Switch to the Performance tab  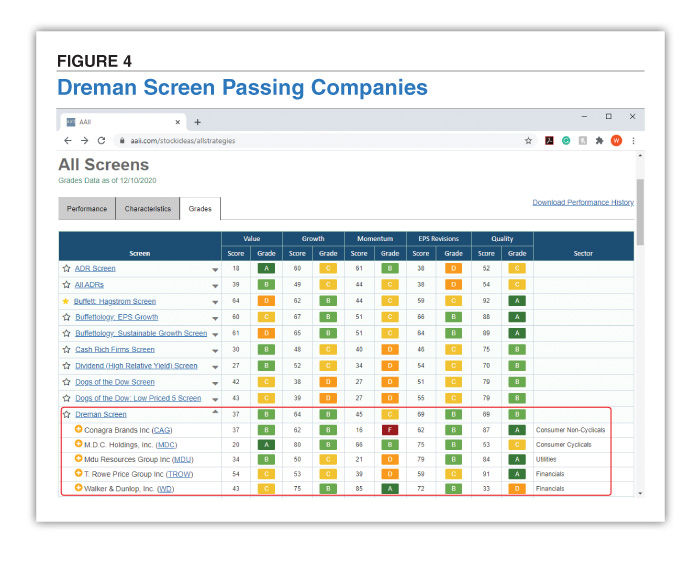(87, 209)
